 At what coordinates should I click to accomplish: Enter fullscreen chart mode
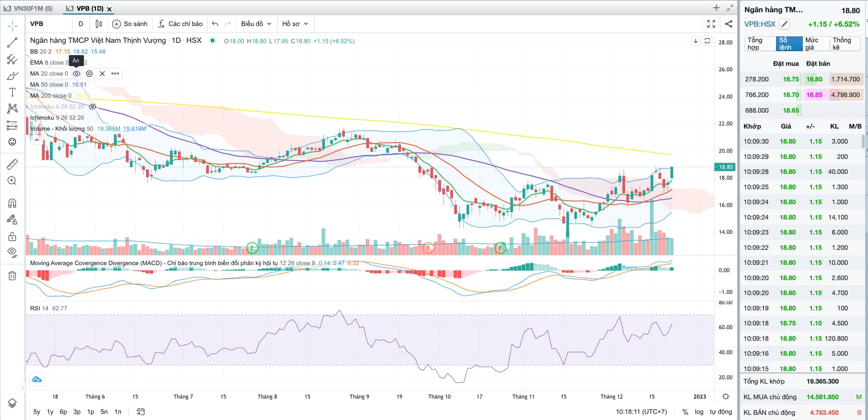(x=711, y=24)
